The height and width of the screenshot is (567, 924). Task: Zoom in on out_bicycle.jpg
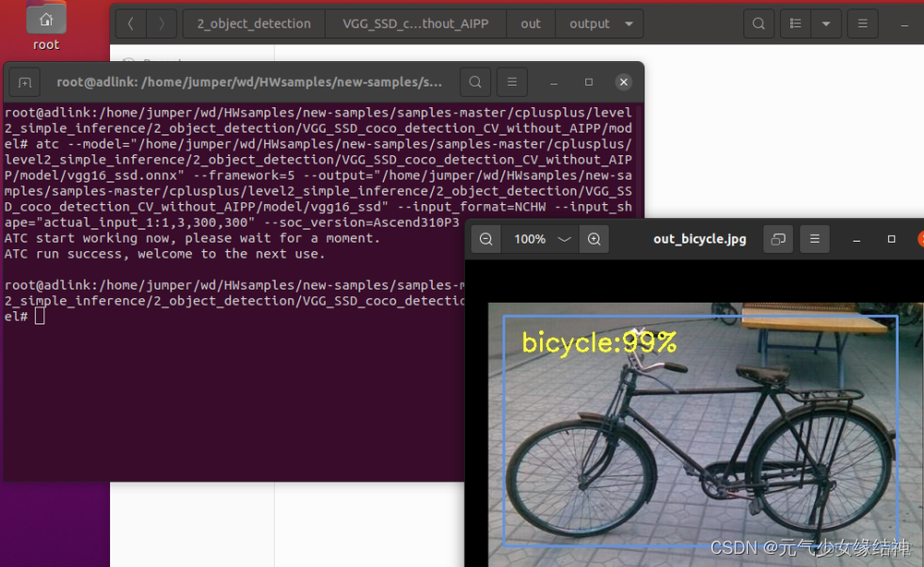pyautogui.click(x=594, y=239)
